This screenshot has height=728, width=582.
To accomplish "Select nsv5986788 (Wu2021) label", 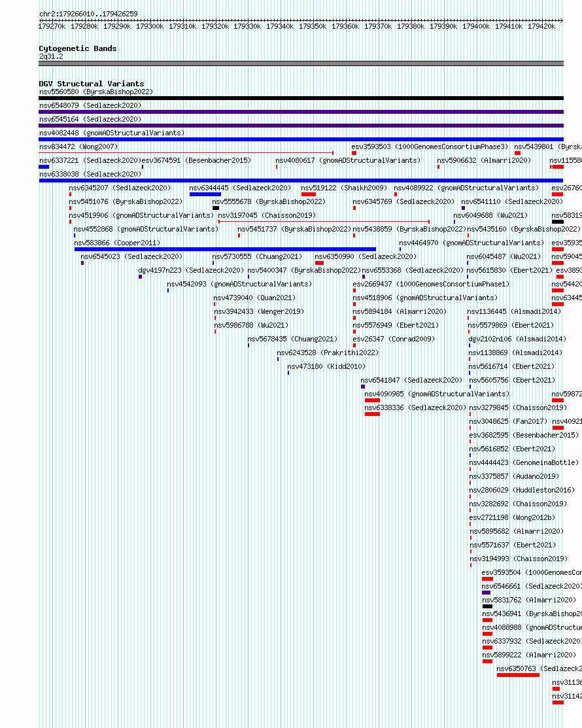I will pyautogui.click(x=251, y=325).
